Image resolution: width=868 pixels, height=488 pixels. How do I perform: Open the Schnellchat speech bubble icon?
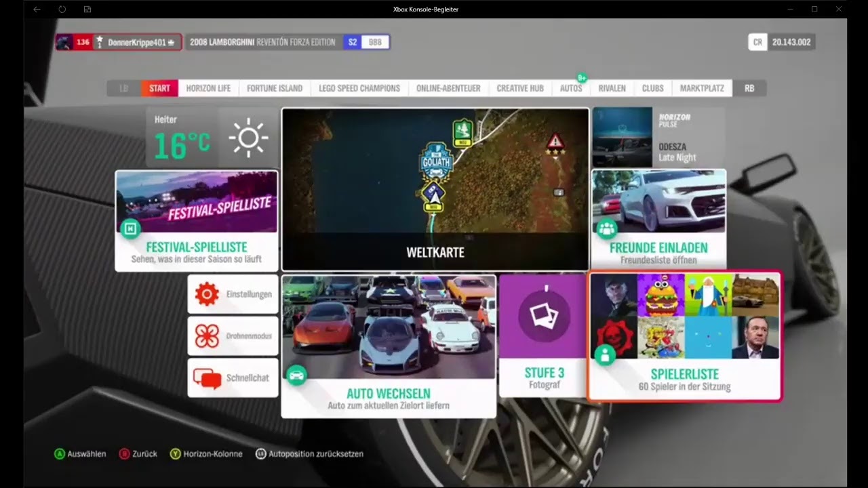pos(207,378)
